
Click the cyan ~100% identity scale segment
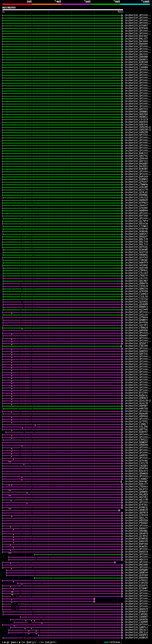(x=135, y=4)
